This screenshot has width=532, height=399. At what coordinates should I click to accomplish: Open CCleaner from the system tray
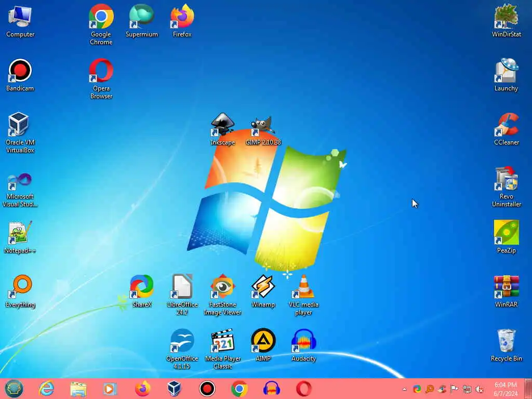442,389
